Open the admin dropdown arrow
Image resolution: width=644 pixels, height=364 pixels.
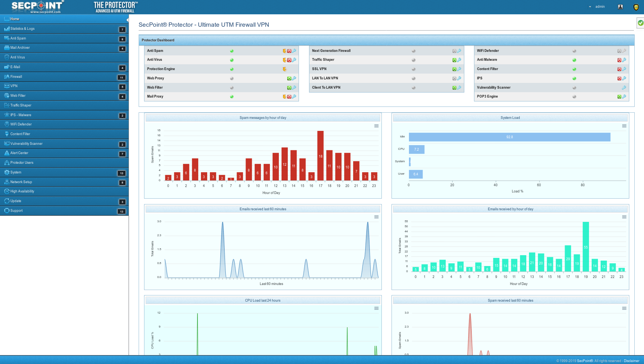590,7
